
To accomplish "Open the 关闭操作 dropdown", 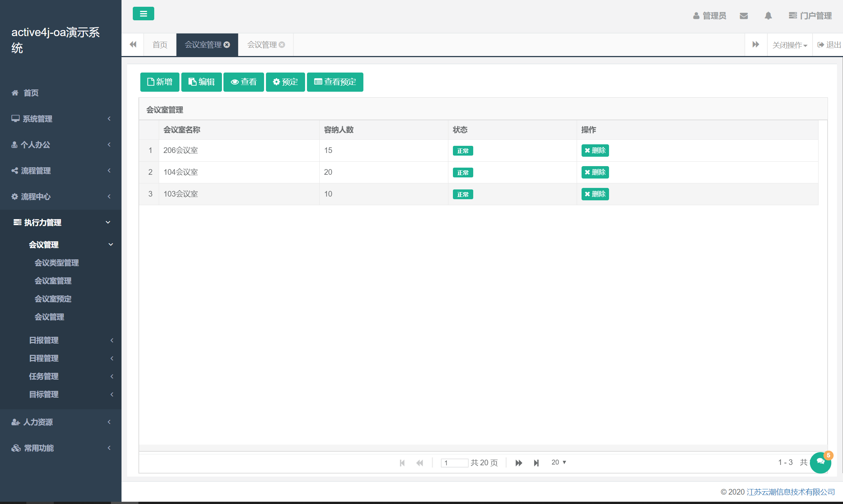I will (x=790, y=45).
